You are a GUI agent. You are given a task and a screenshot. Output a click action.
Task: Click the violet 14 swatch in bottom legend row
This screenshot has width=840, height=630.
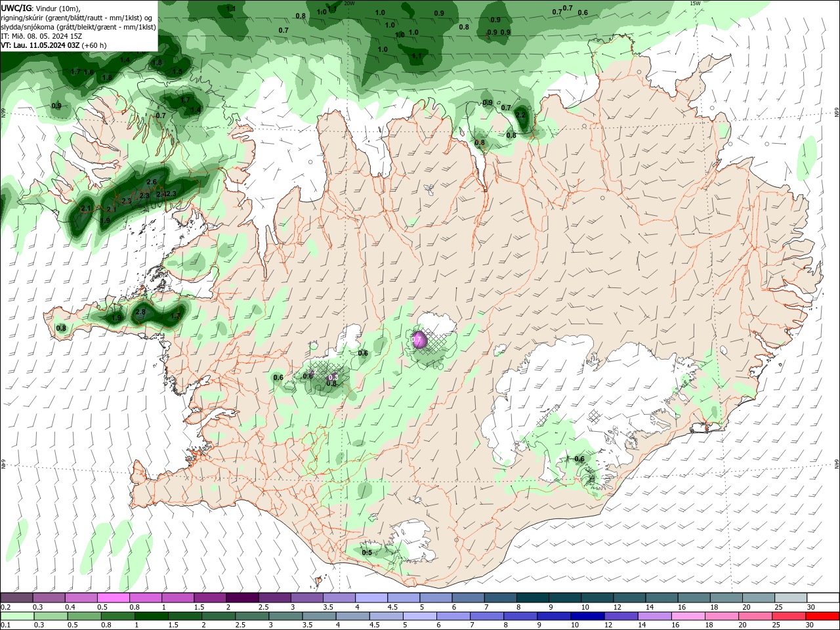pyautogui.click(x=653, y=616)
